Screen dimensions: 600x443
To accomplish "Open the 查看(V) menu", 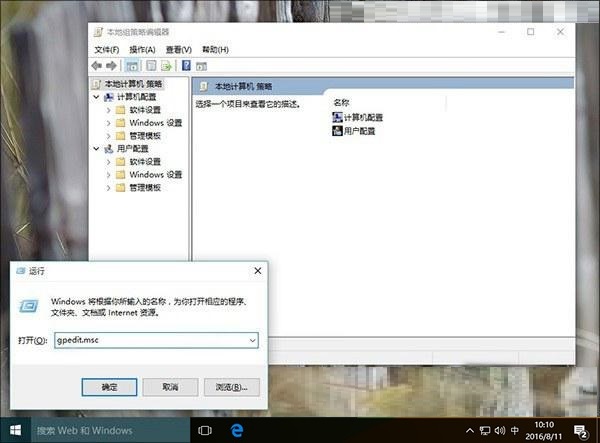I will (179, 50).
